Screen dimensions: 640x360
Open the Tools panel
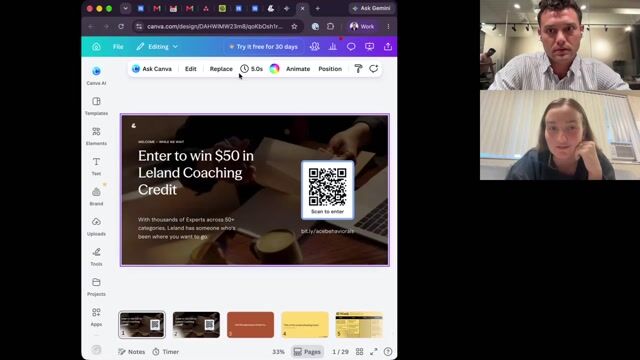click(x=96, y=257)
